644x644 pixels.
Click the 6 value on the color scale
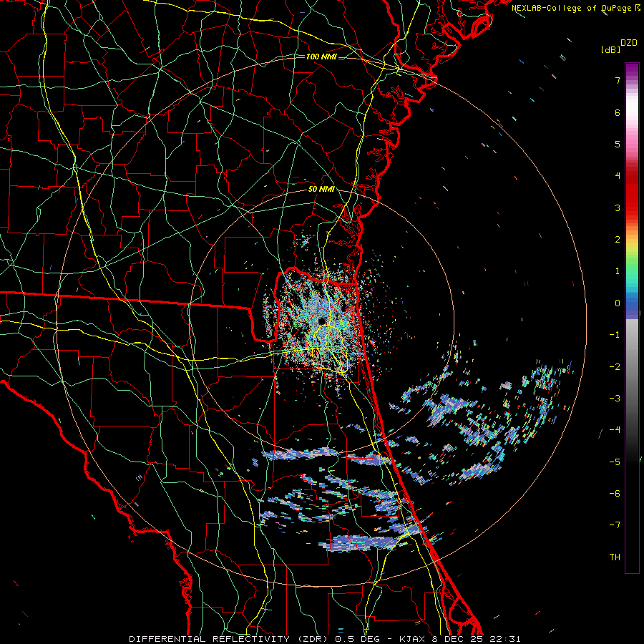(618, 112)
